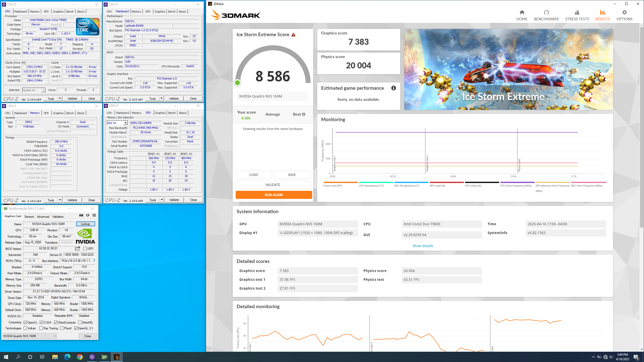The width and height of the screenshot is (644, 362).
Task: Toggle the GPU Load (%) red legend swatch
Action: pos(447,182)
